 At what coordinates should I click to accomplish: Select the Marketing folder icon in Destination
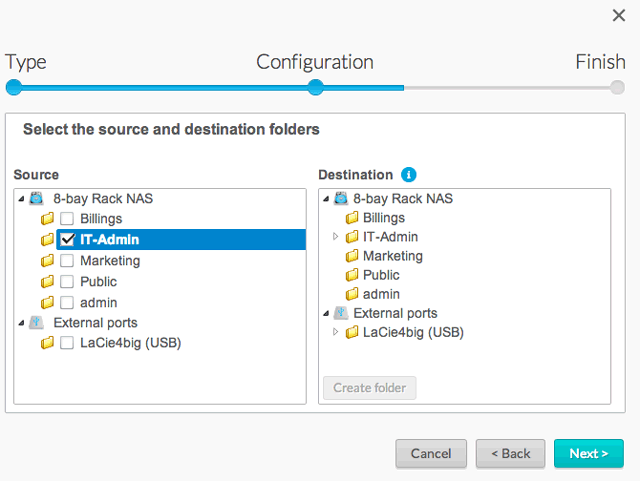click(352, 256)
